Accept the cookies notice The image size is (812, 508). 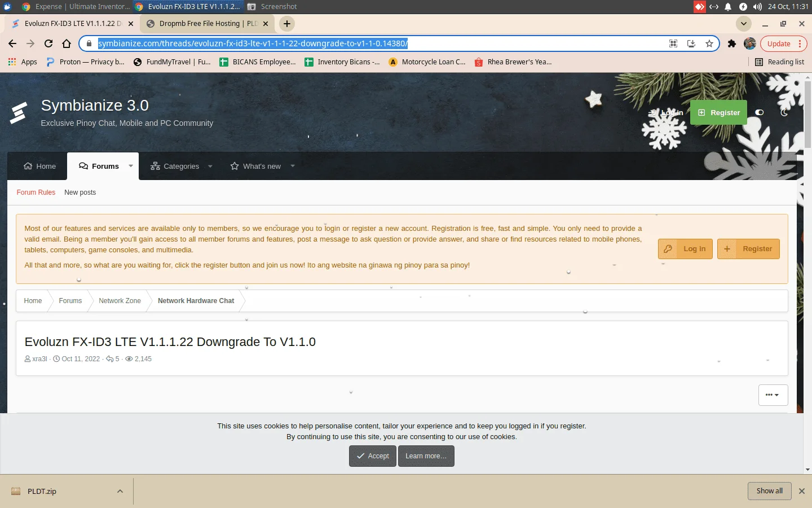click(x=373, y=456)
